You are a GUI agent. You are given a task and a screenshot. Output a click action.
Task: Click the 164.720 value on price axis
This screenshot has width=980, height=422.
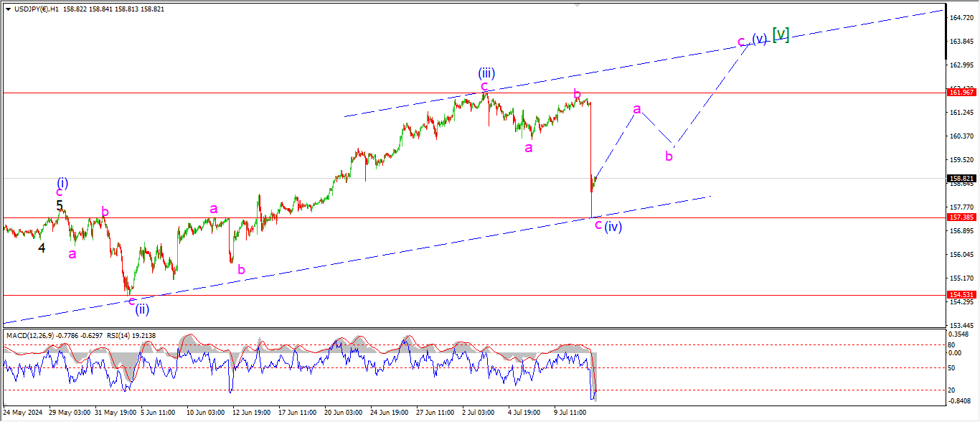tap(961, 17)
